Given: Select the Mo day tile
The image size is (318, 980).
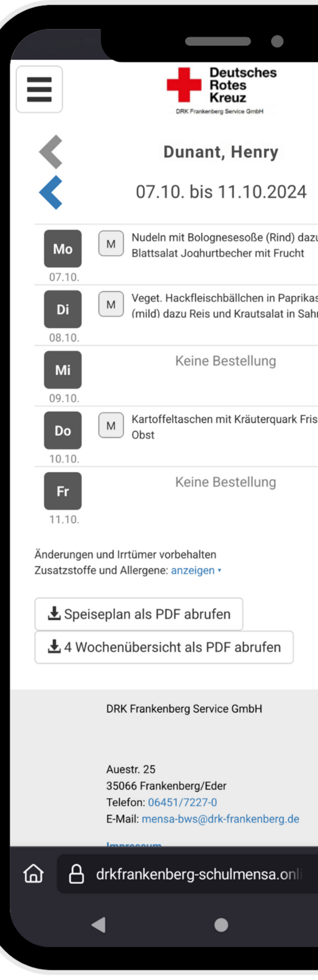Looking at the screenshot, I should pos(63,249).
